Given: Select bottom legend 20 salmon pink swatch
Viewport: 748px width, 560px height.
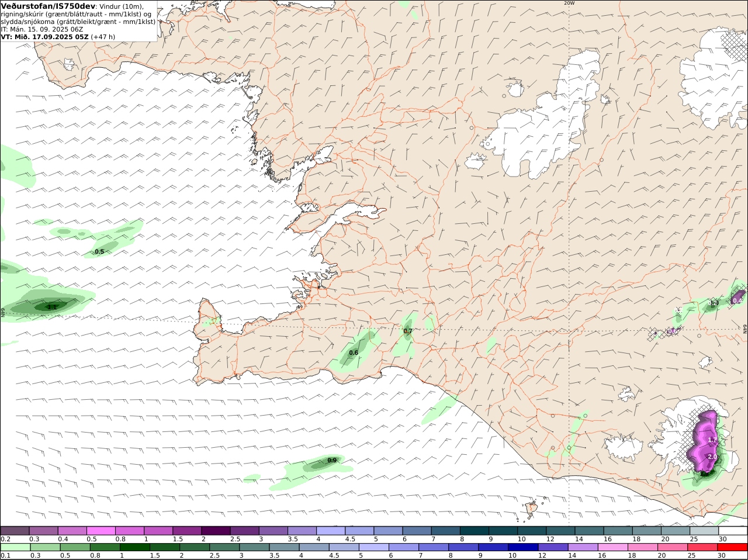Looking at the screenshot, I should (673, 547).
